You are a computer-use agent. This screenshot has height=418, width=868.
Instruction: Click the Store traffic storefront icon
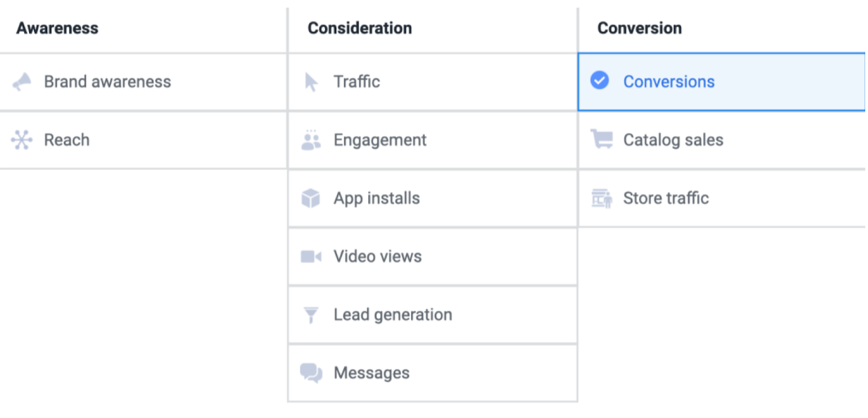[x=601, y=198]
